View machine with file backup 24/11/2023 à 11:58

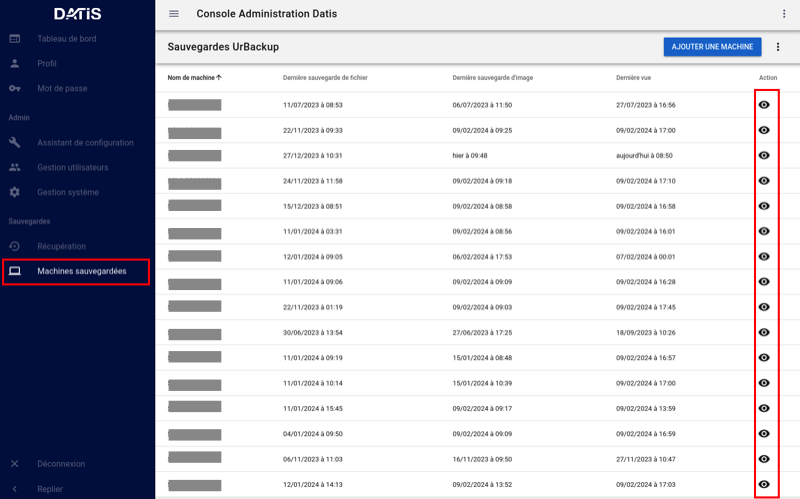pos(764,181)
